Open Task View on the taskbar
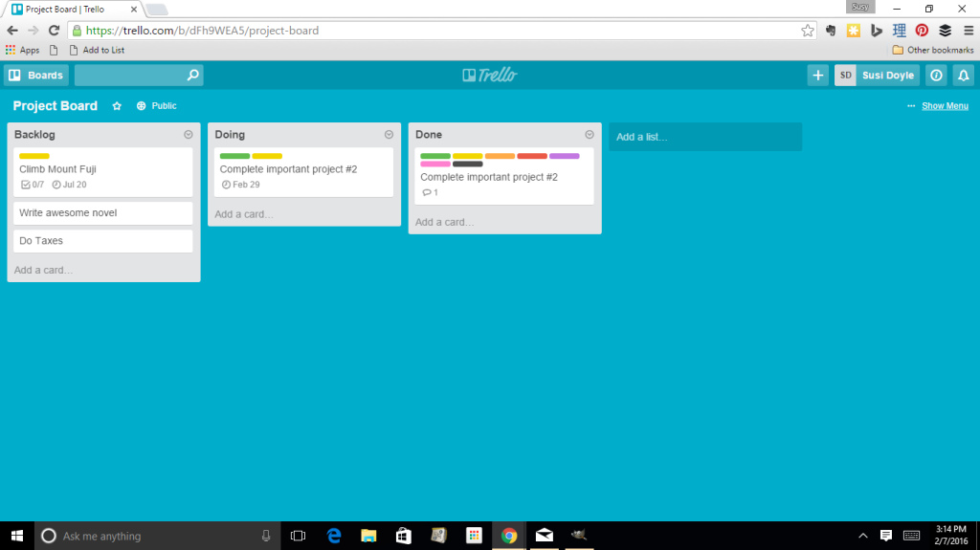The image size is (980, 550). [x=299, y=536]
